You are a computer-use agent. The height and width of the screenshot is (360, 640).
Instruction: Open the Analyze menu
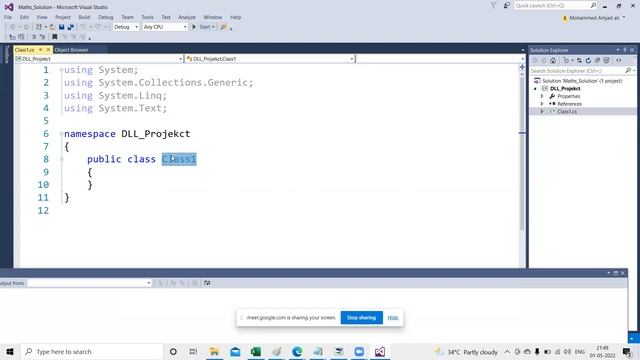click(187, 17)
